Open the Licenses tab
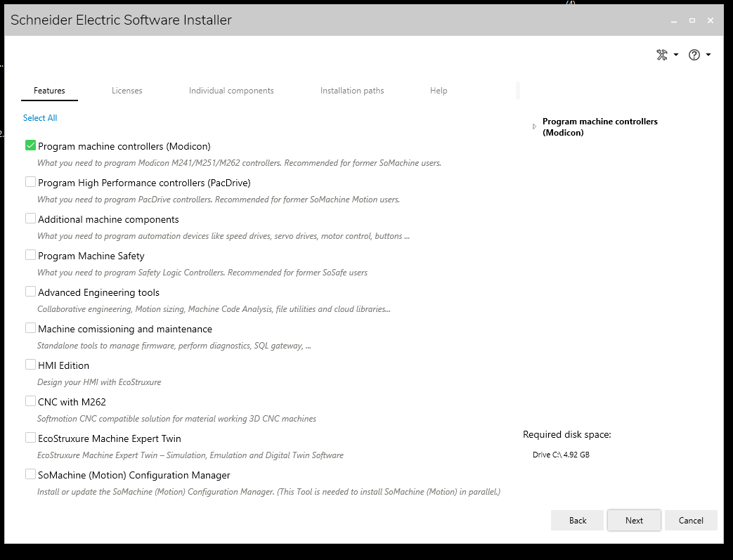Image resolution: width=733 pixels, height=560 pixels. point(127,91)
